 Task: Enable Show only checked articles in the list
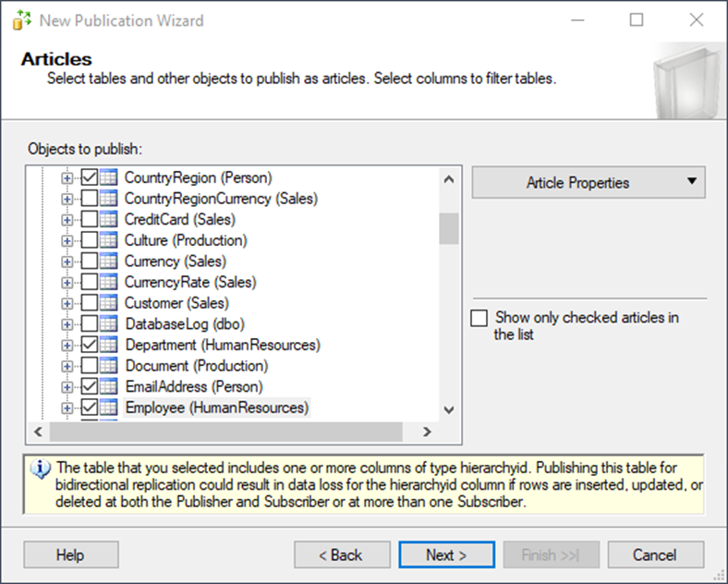479,319
